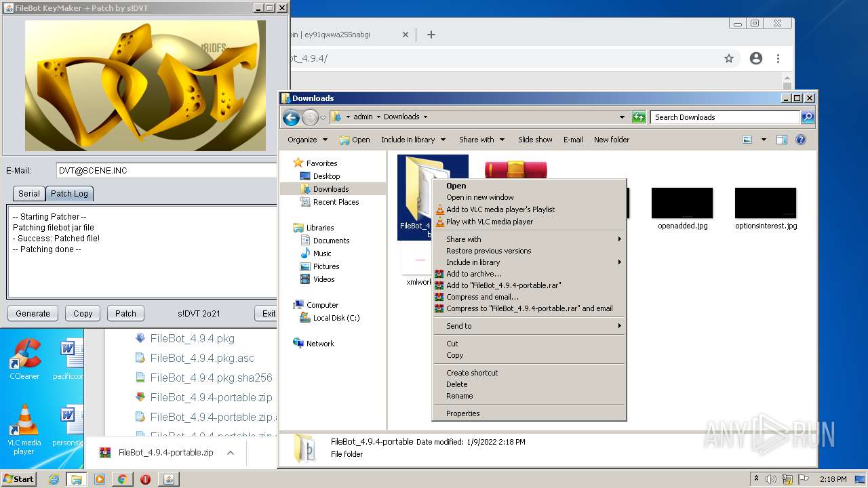
Task: Open download item options chevron
Action: pos(230,453)
